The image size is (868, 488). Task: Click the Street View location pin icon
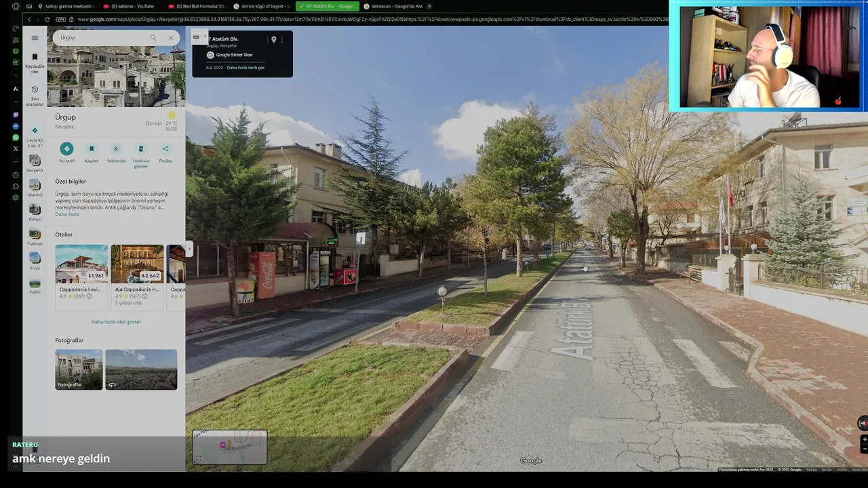273,40
